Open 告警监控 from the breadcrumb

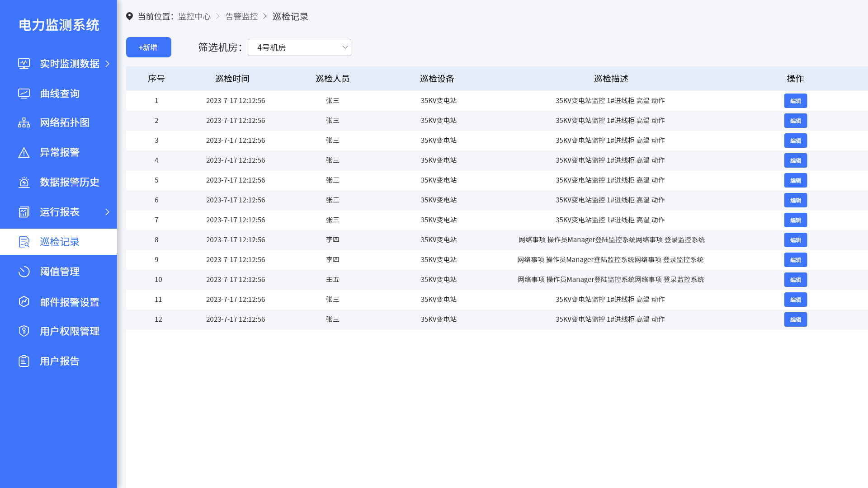(x=241, y=16)
